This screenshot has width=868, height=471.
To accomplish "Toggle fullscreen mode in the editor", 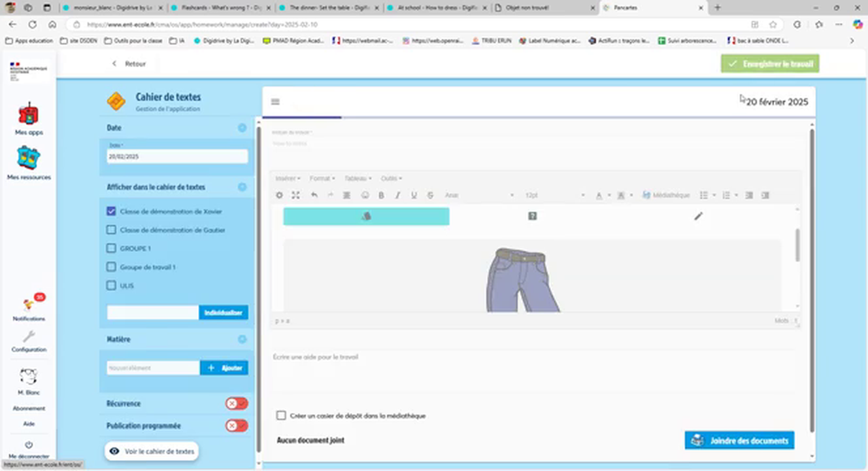I will 296,196.
